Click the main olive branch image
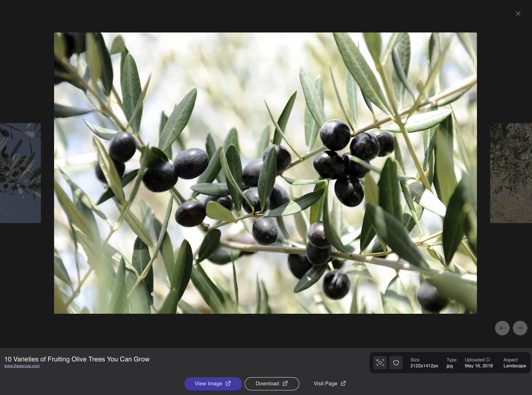 pos(265,173)
